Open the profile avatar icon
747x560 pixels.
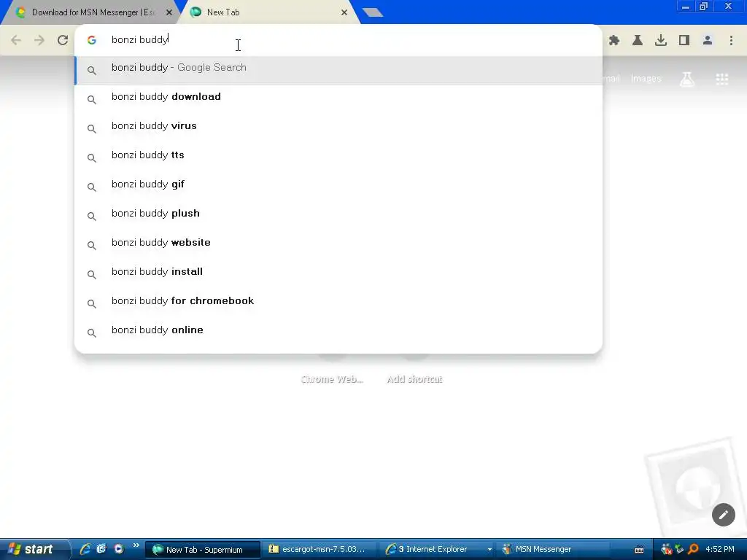click(x=708, y=40)
